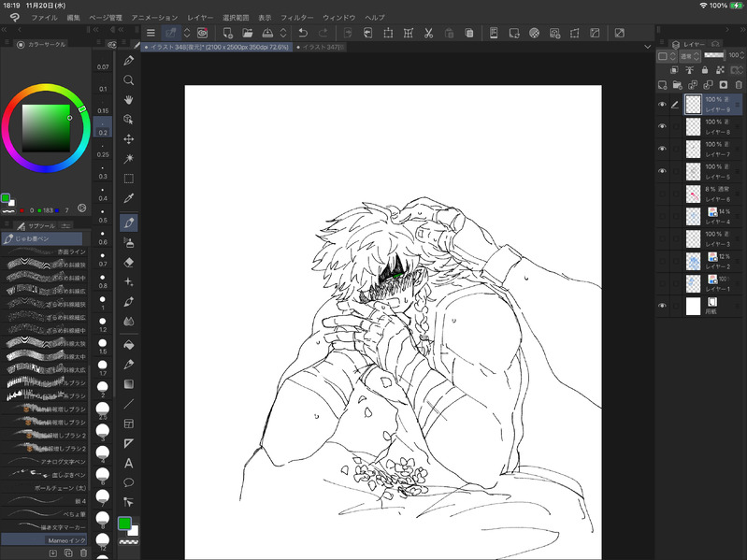Switch to the イラスト347 canvas tab
747x560 pixels.
[320, 47]
